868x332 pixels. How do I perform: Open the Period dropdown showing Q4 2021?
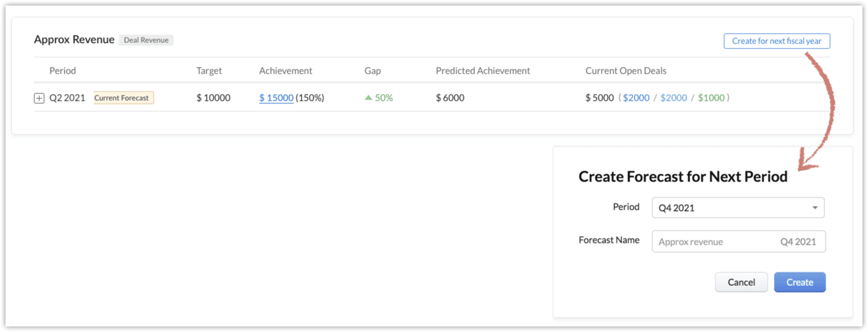coord(737,208)
